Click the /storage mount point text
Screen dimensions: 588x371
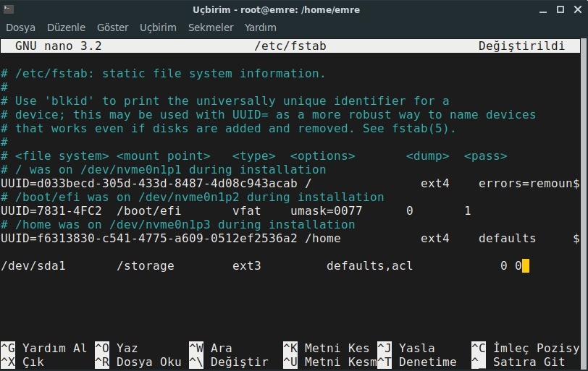click(145, 266)
